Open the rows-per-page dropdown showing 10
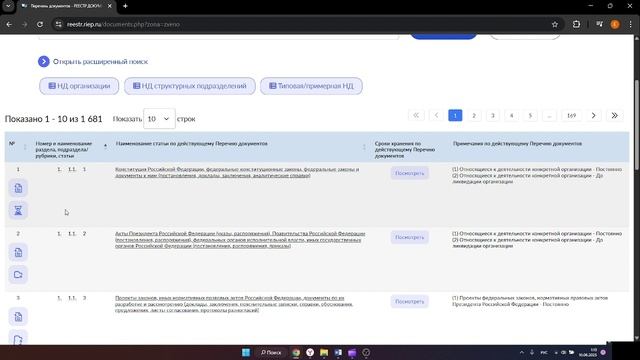The height and width of the screenshot is (360, 640). 159,119
